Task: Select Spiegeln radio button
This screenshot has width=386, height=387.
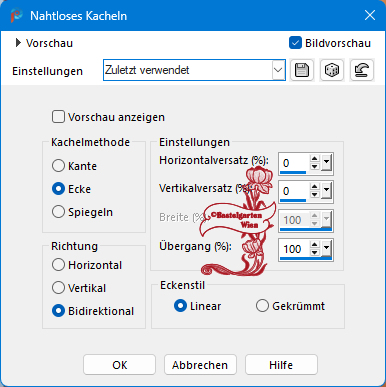Action: [58, 212]
